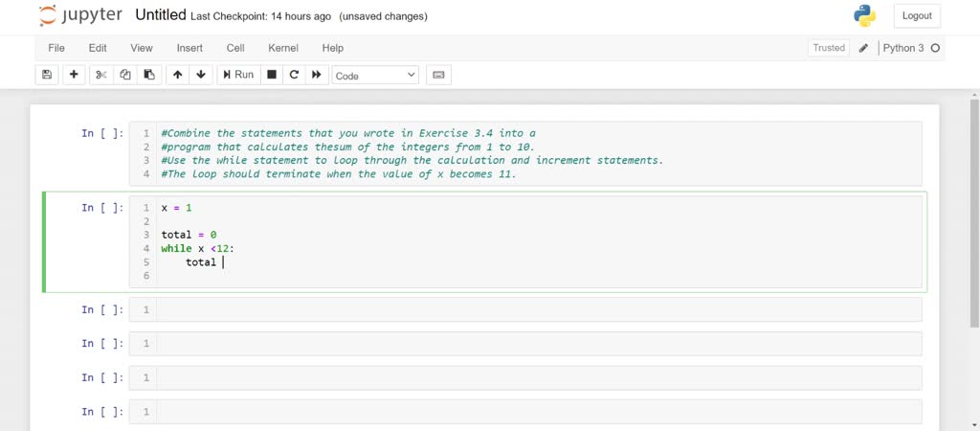
Task: Click the save and checkpoint icon
Action: [x=47, y=75]
